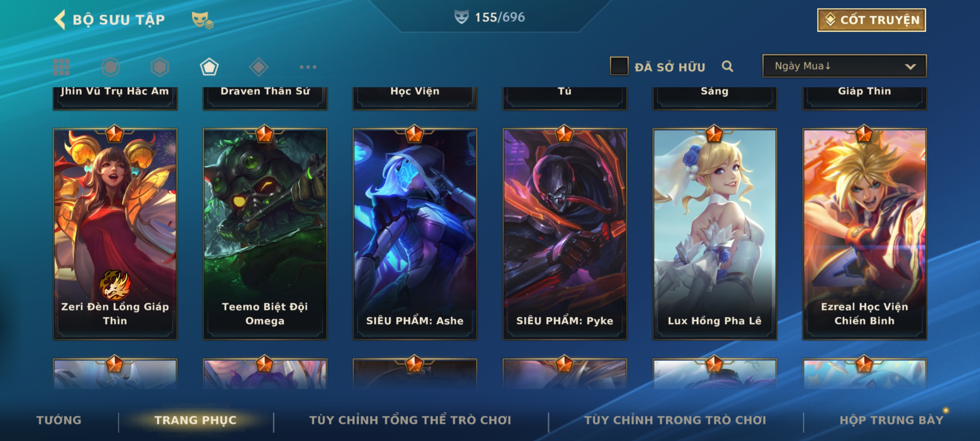Open skin search with magnifier icon
Screen dimensions: 980x441
tap(727, 66)
